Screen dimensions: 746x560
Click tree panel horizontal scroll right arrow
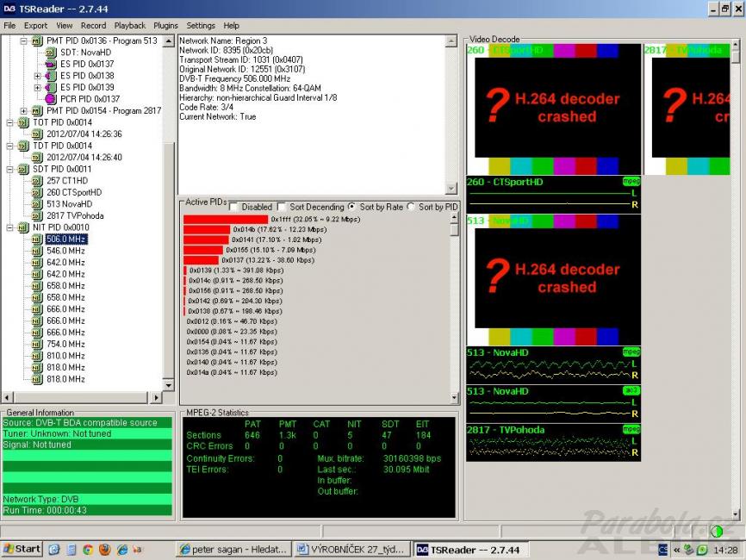tap(156, 397)
